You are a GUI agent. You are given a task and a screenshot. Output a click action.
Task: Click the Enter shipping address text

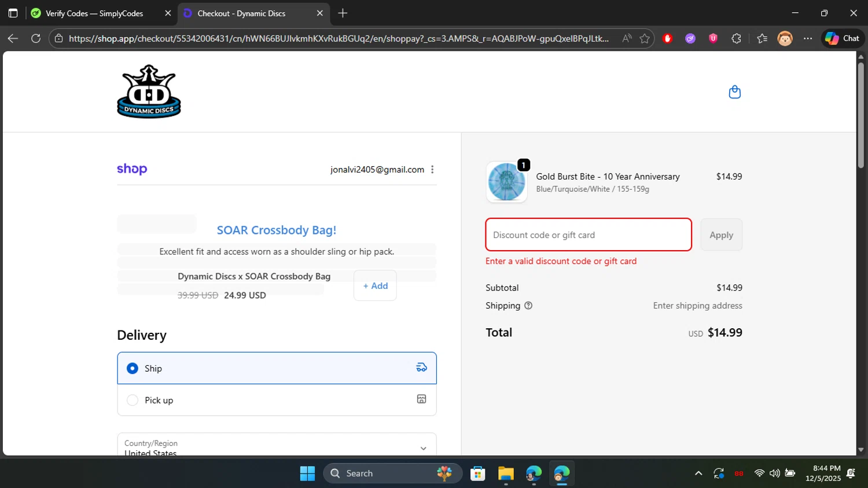[697, 306]
